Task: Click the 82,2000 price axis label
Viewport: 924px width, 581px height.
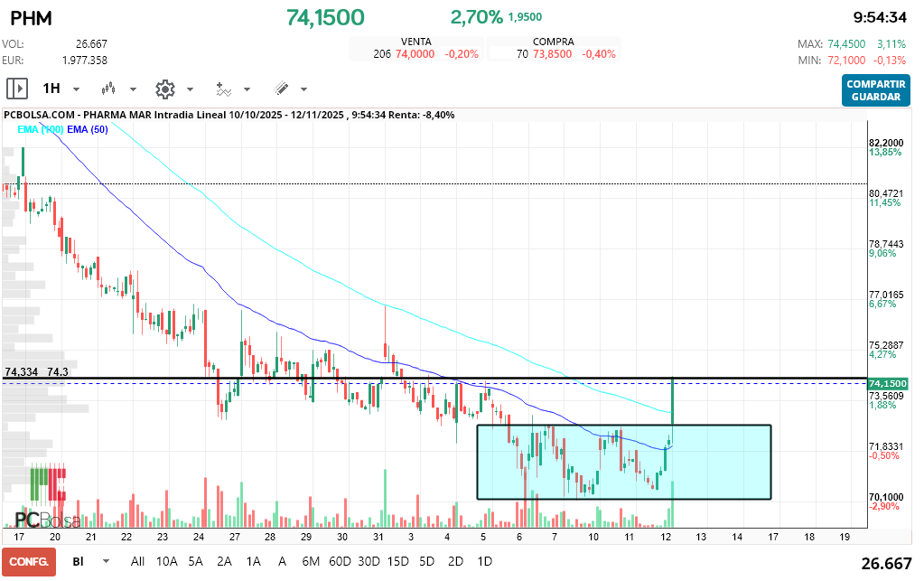Action: point(886,143)
